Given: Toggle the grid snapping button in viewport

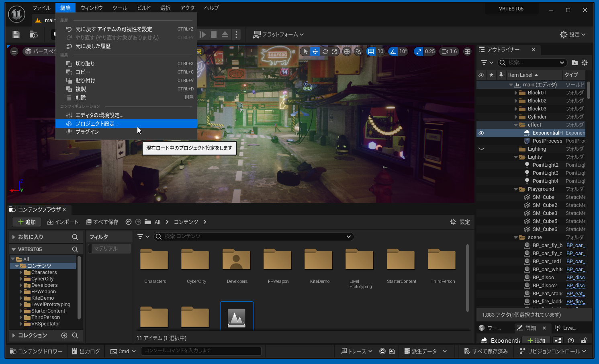Looking at the screenshot, I should pyautogui.click(x=371, y=51).
